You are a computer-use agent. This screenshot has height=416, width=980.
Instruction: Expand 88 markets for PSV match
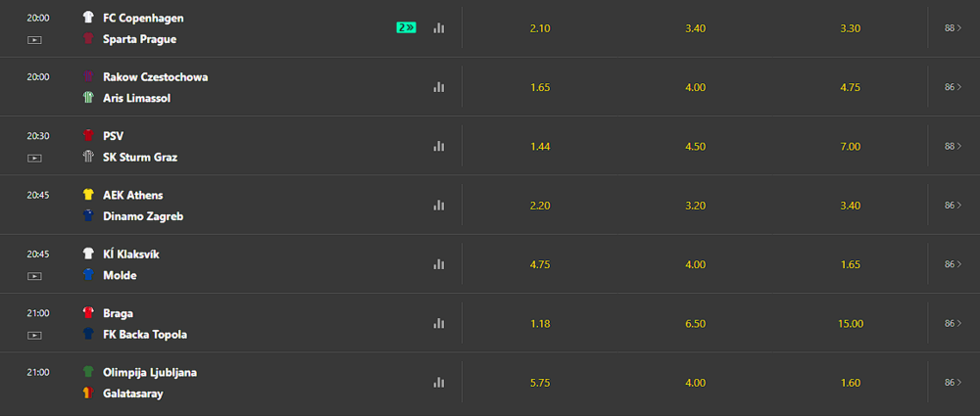[953, 146]
